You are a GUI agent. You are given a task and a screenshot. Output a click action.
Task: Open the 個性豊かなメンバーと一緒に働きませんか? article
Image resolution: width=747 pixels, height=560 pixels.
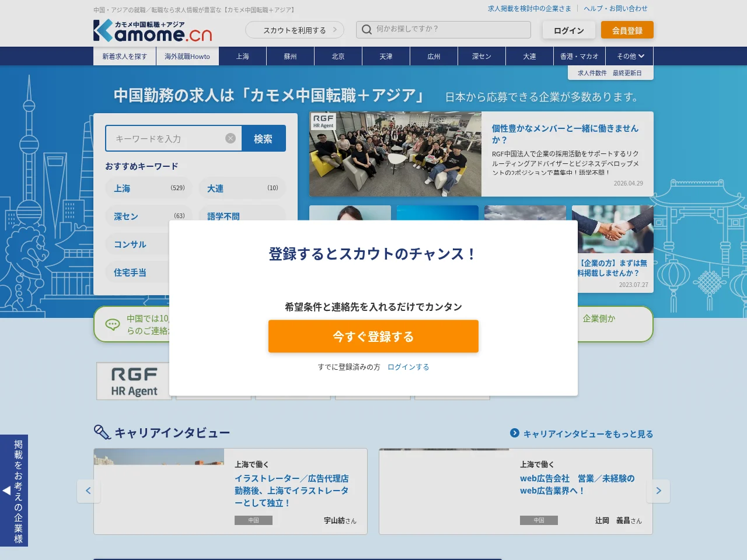(565, 134)
